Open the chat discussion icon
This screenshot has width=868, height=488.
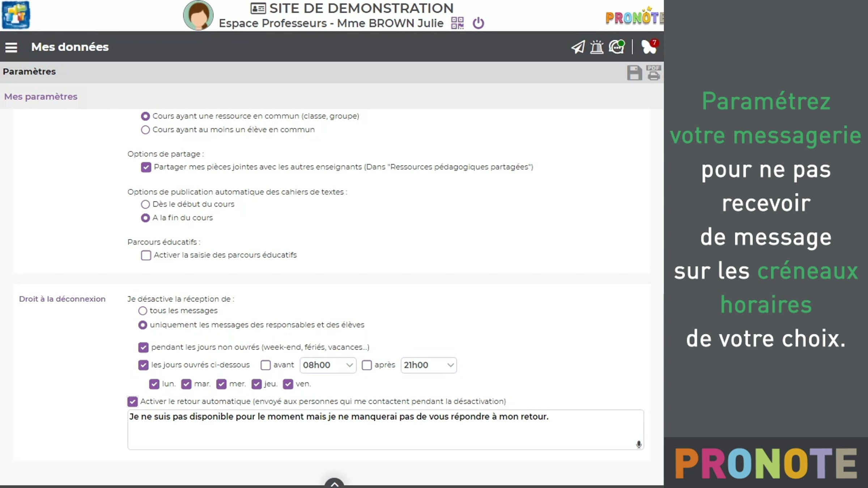(617, 47)
